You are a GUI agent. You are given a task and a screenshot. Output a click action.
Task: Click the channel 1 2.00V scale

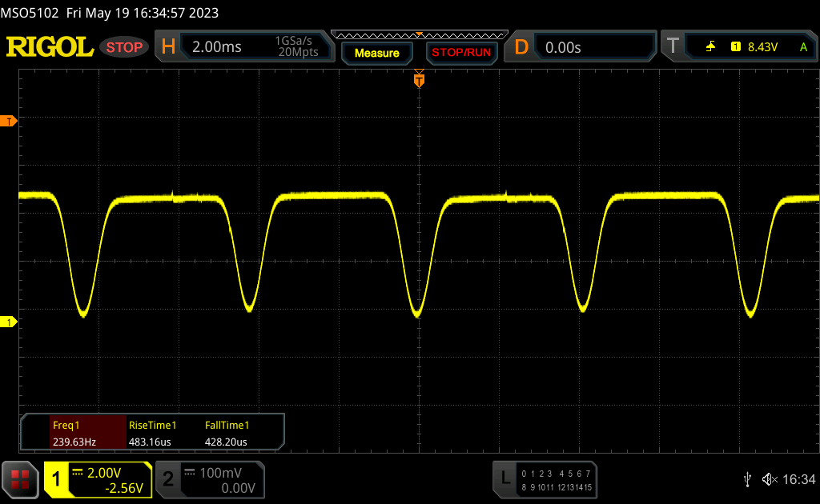(x=104, y=473)
